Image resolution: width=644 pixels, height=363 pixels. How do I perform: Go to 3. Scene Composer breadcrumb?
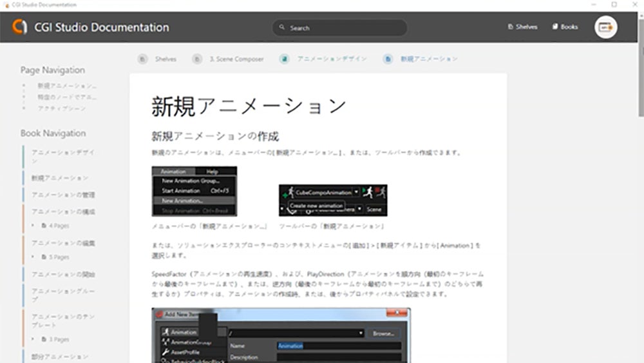[236, 59]
